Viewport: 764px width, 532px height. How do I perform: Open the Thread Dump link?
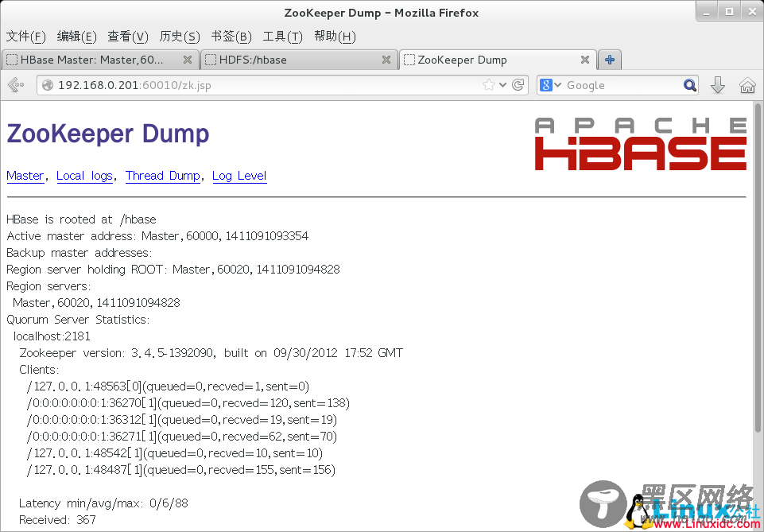[163, 176]
